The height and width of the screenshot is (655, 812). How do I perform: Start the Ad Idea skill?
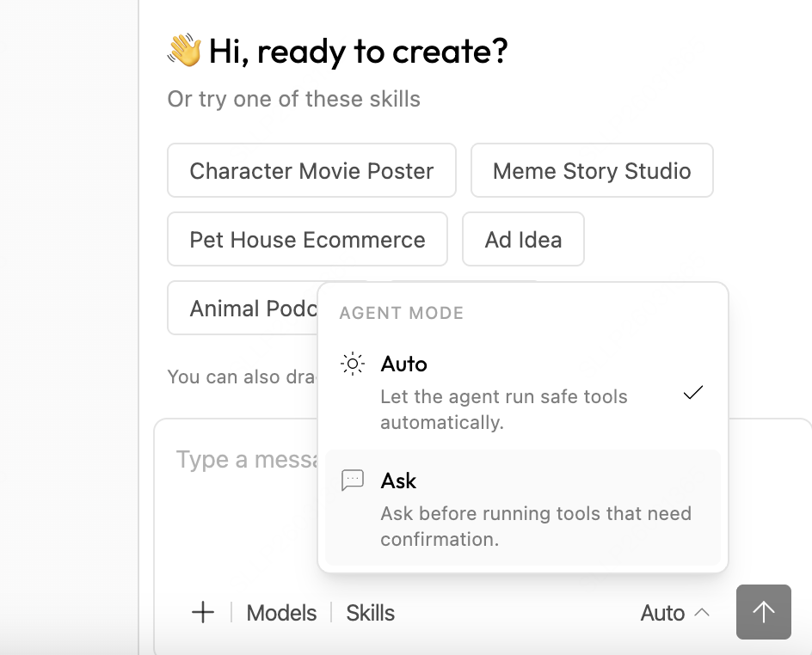tap(524, 239)
